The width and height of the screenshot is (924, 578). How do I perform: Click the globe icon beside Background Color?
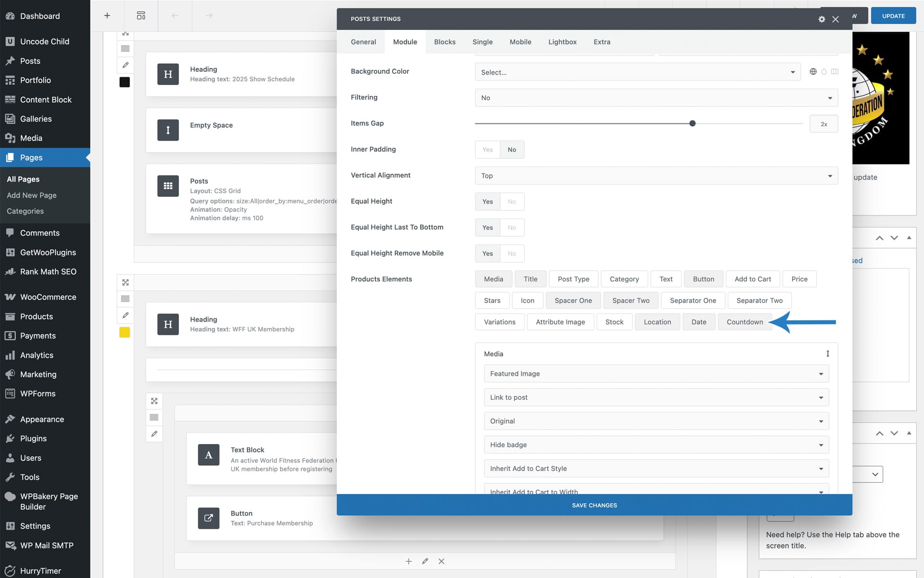pos(813,72)
